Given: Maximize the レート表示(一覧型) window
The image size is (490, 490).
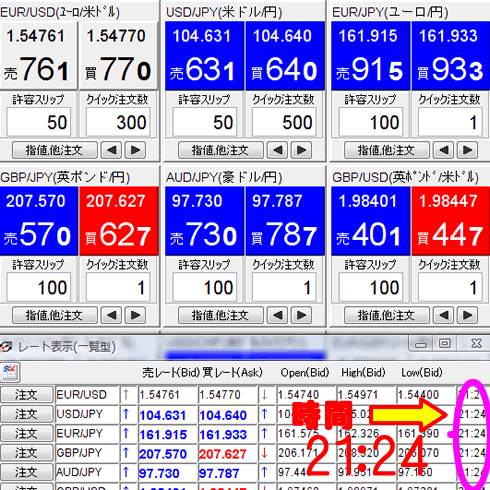Looking at the screenshot, I should pyautogui.click(x=445, y=343).
